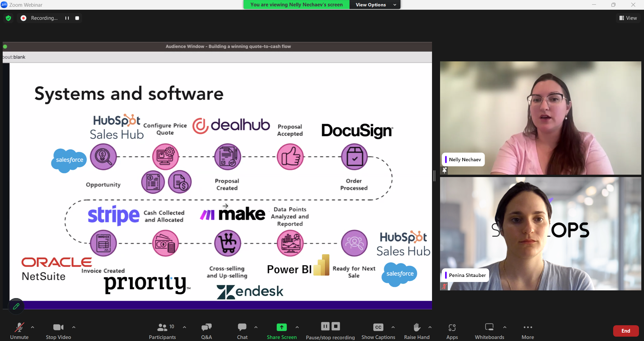Viewport: 644px width, 341px height.
Task: Open Whiteboards
Action: coord(490,331)
